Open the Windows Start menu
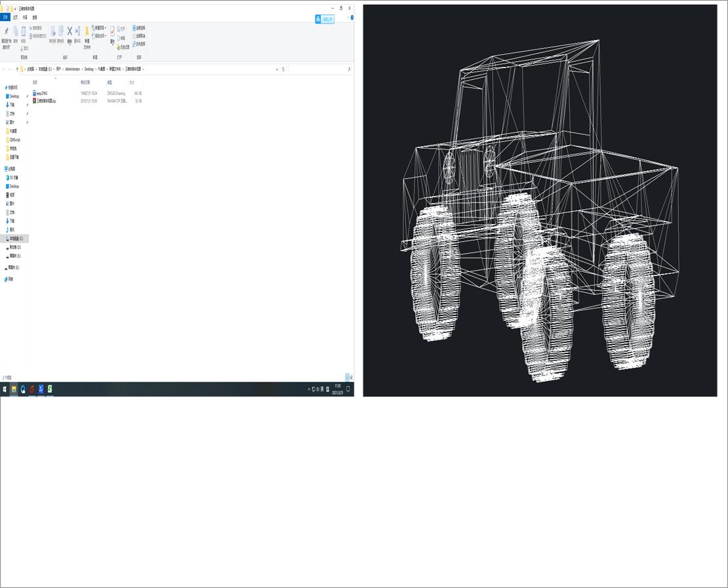The width and height of the screenshot is (728, 588). tap(5, 389)
